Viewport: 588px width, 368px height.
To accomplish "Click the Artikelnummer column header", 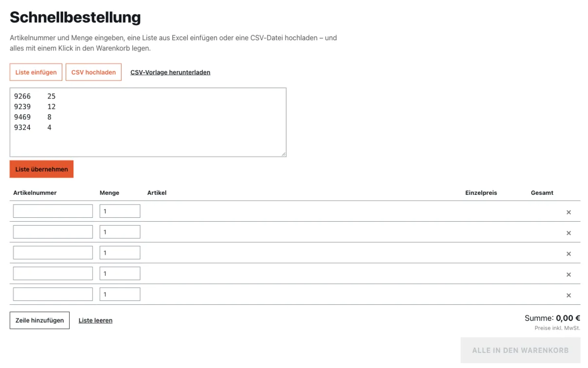I will pyautogui.click(x=35, y=193).
